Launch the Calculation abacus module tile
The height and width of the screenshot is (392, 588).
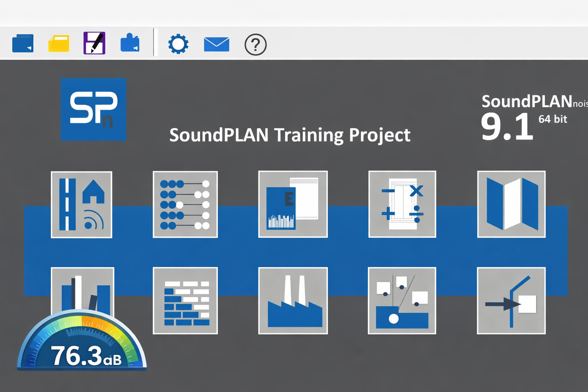(185, 204)
